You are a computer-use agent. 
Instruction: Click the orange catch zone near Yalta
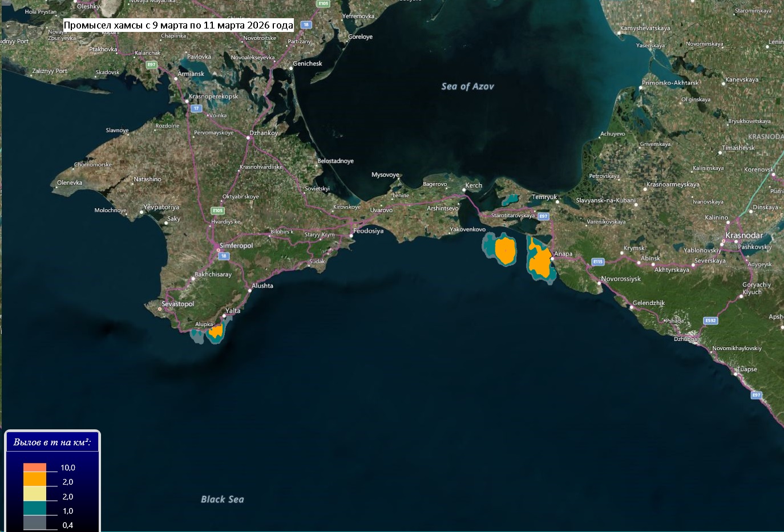216,331
